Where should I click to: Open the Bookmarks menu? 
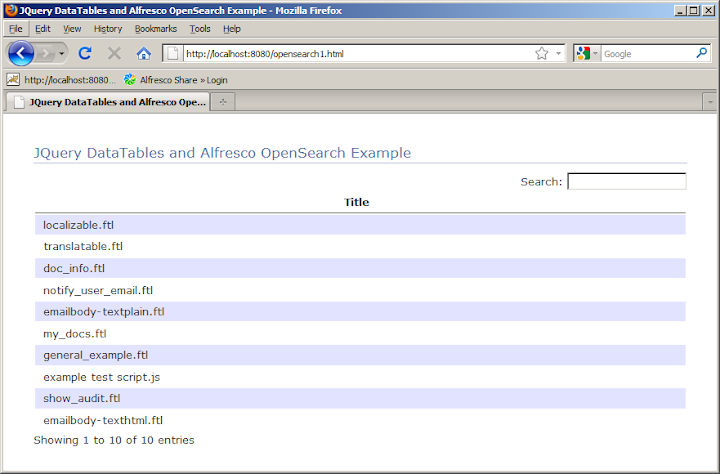click(x=156, y=29)
